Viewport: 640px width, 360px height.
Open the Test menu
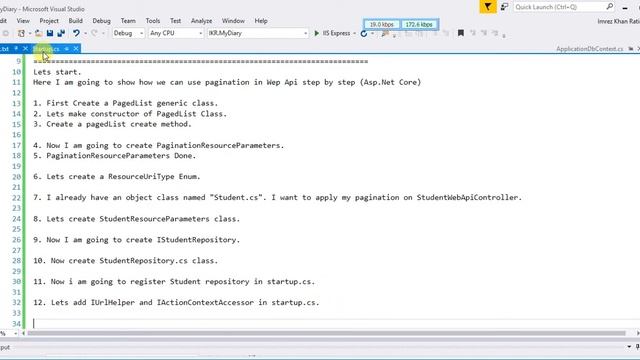pyautogui.click(x=176, y=21)
